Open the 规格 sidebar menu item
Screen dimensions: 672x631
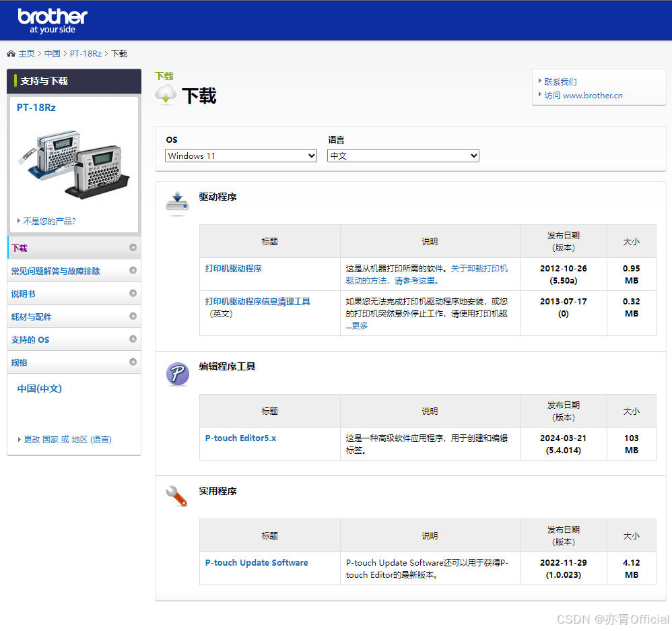click(74, 362)
